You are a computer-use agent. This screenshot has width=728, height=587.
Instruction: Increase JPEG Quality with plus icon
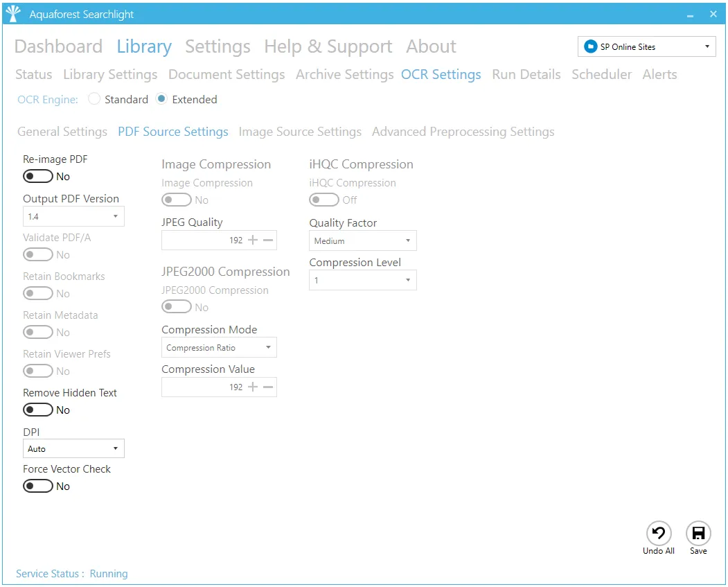(x=253, y=240)
